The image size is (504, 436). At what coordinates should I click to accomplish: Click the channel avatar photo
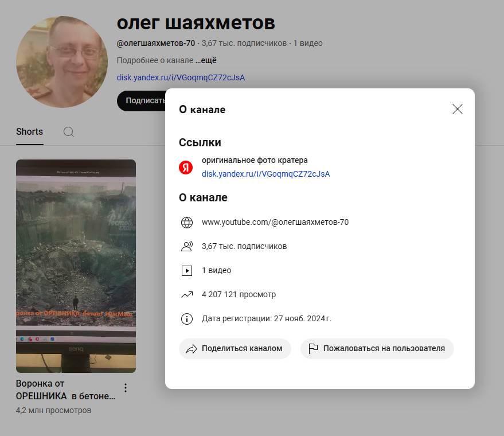click(62, 62)
